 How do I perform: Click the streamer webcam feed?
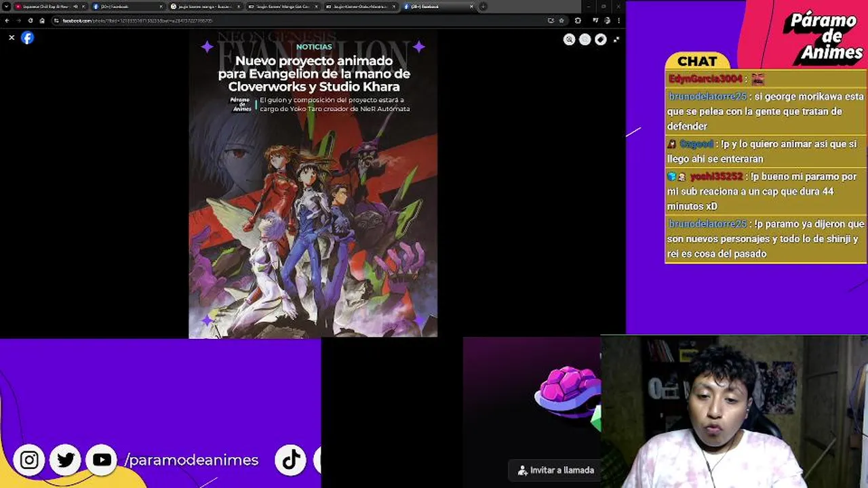[734, 412]
